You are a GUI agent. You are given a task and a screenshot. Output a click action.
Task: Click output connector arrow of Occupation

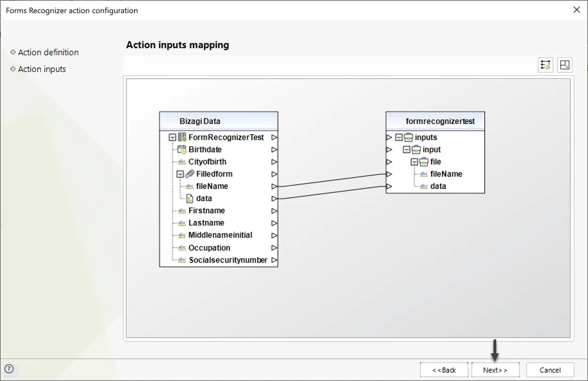point(274,248)
